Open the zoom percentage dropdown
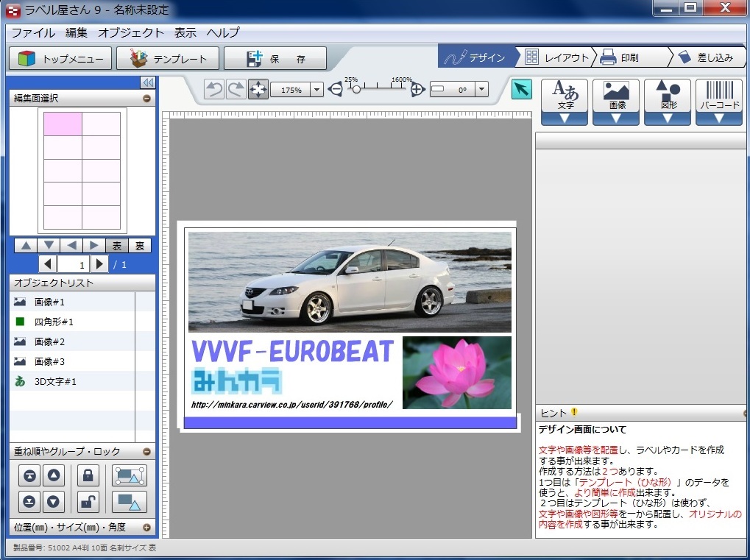 [316, 90]
